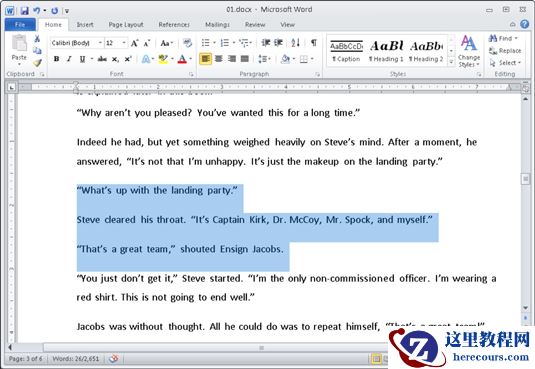The height and width of the screenshot is (369, 535).
Task: Toggle subscript formatting
Action: [115, 59]
